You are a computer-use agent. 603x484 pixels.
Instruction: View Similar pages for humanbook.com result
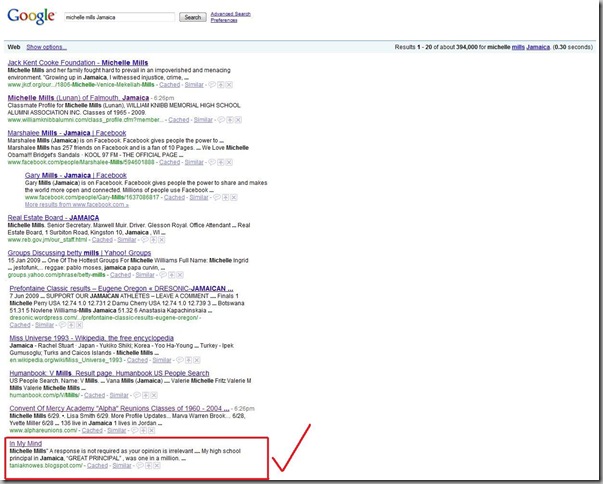tap(119, 395)
